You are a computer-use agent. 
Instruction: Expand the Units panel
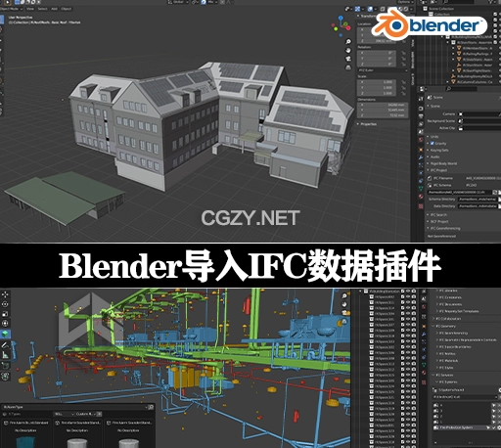coord(433,137)
